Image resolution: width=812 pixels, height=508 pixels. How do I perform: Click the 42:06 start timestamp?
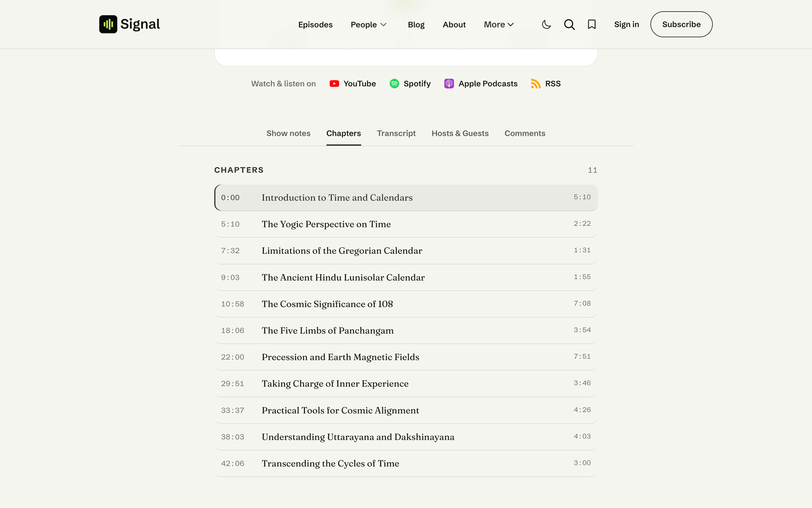[233, 464]
